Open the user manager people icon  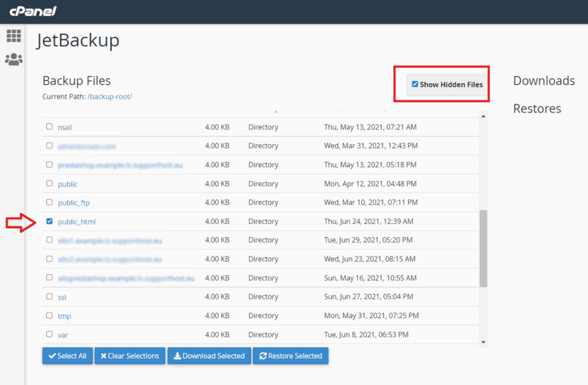pos(14,59)
